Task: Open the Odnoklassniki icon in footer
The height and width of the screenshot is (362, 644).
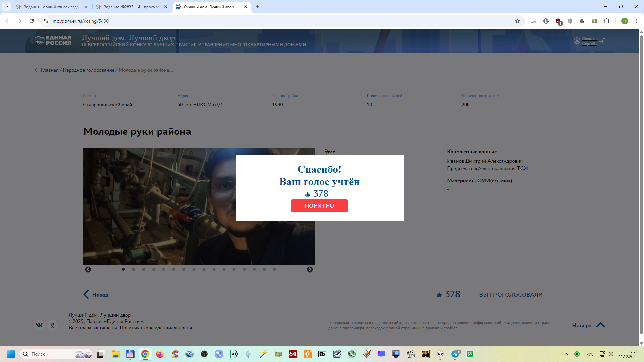Action: click(53, 325)
